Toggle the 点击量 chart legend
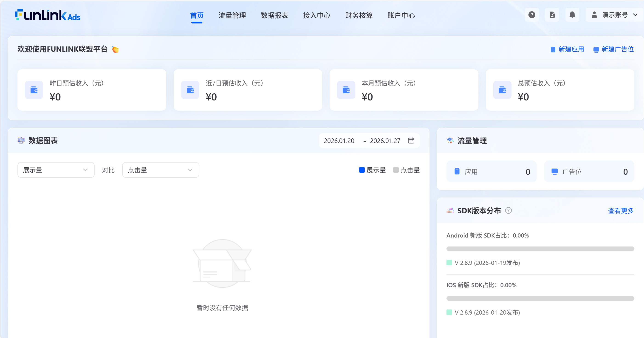Viewport: 644px width, 338px height. coord(406,170)
